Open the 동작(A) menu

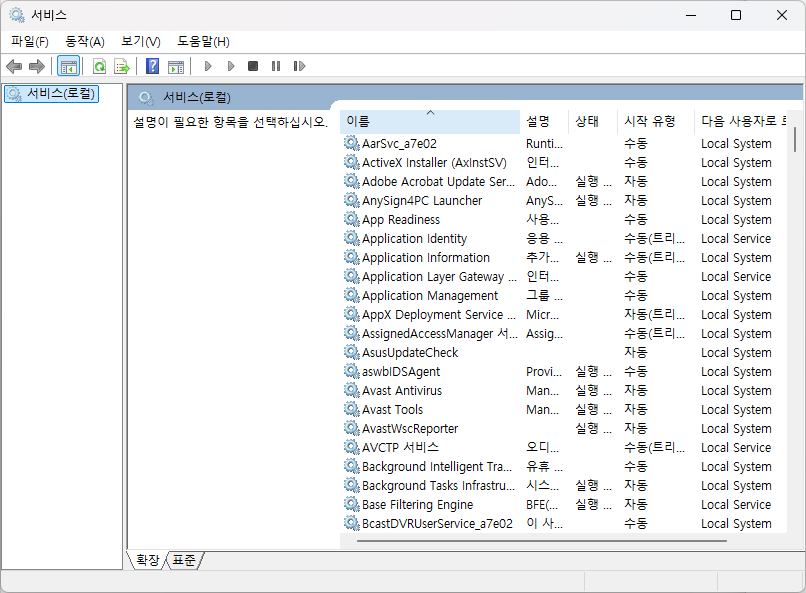click(x=85, y=42)
